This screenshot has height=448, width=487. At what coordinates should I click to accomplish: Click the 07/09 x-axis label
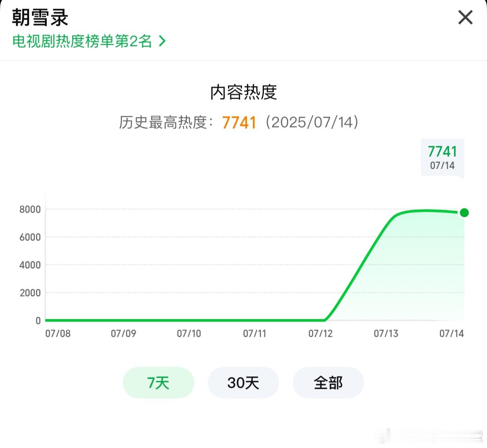coord(123,333)
